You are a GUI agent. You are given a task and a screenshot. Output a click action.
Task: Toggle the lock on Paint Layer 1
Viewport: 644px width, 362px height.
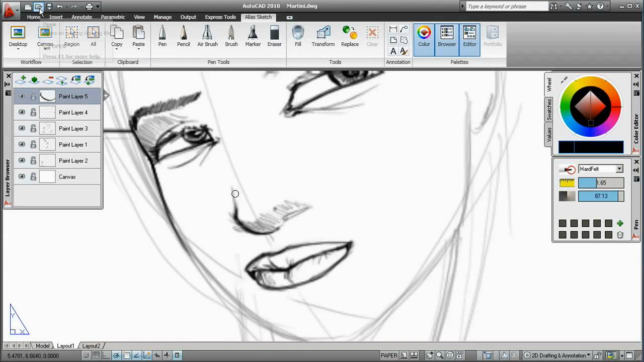coord(33,145)
